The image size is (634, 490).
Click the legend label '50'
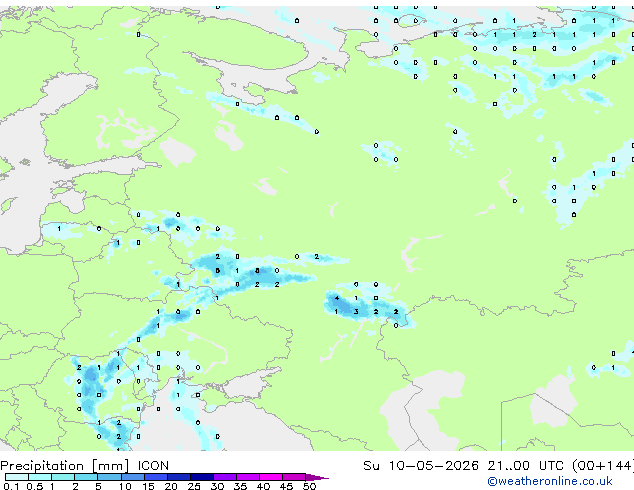309,486
